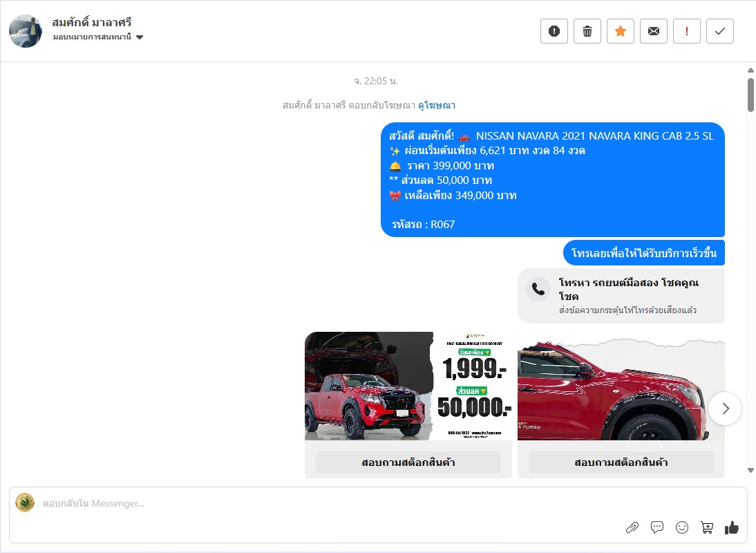
Task: Advance carousel with right chevron
Action: [725, 409]
